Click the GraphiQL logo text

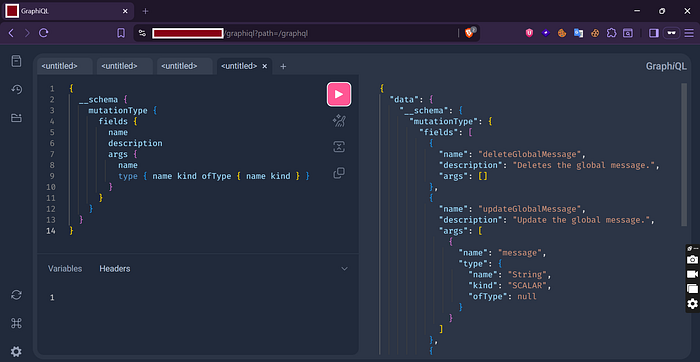[666, 67]
